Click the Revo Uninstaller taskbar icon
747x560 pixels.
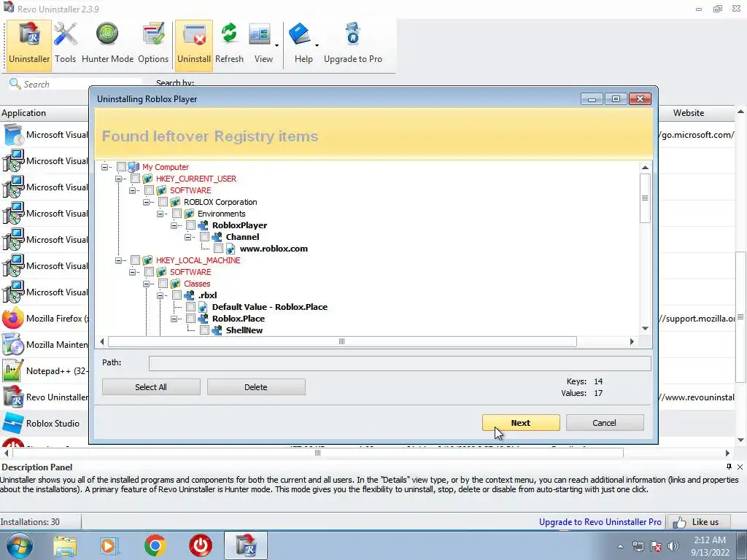(246, 545)
